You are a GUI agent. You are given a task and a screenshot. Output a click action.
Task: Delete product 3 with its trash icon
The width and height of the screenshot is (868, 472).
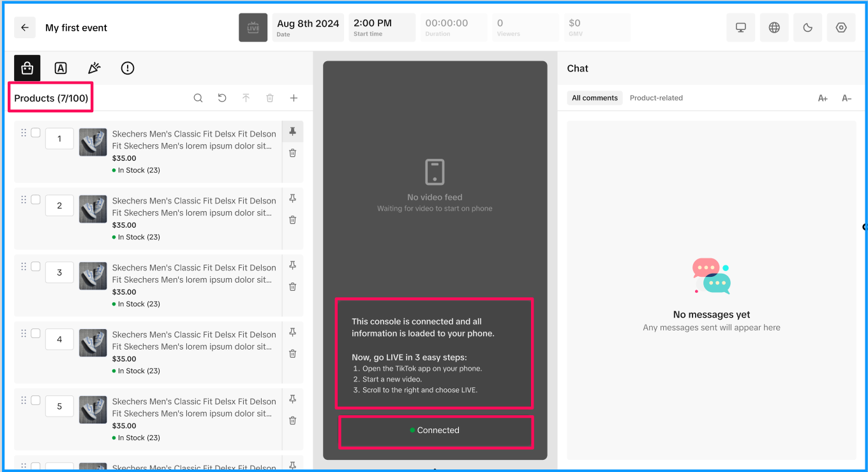pos(292,286)
